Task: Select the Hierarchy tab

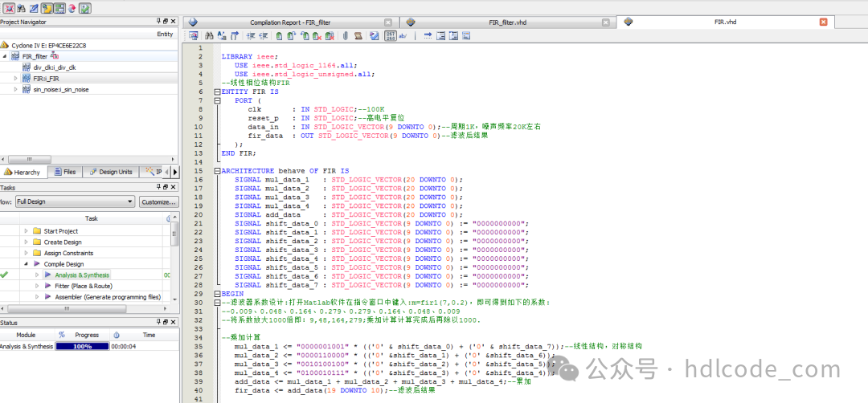Action: click(x=24, y=172)
